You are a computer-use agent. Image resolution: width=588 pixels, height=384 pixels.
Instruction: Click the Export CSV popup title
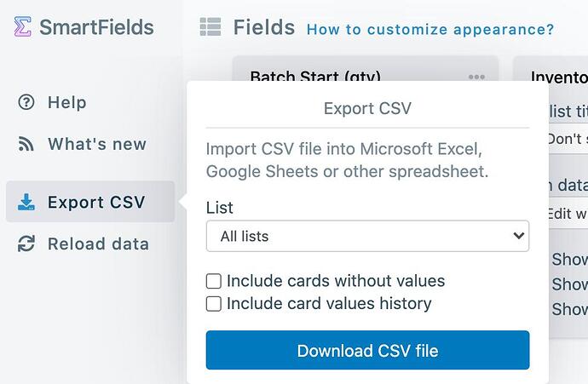coord(367,108)
